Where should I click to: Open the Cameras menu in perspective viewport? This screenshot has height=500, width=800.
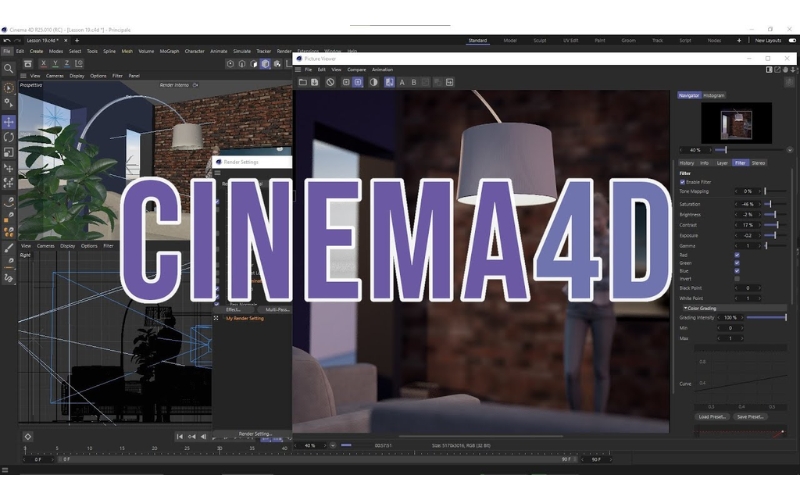(55, 76)
